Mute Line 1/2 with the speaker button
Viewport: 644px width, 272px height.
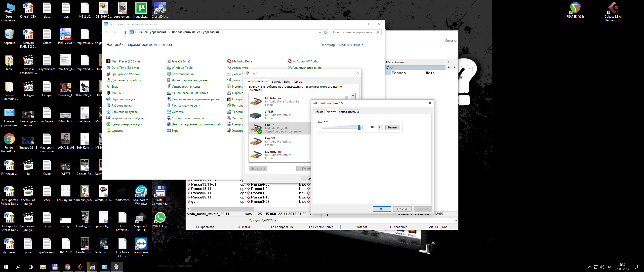tap(380, 127)
